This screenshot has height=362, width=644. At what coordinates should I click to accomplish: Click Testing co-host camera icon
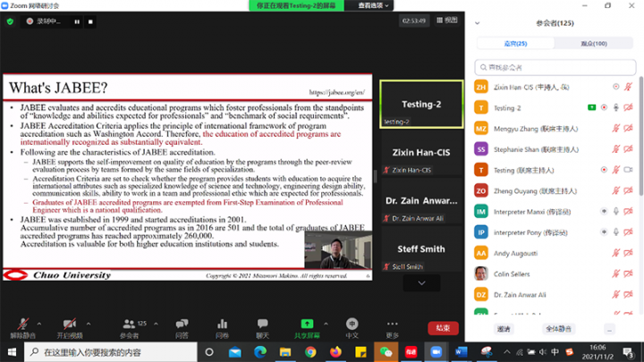628,170
